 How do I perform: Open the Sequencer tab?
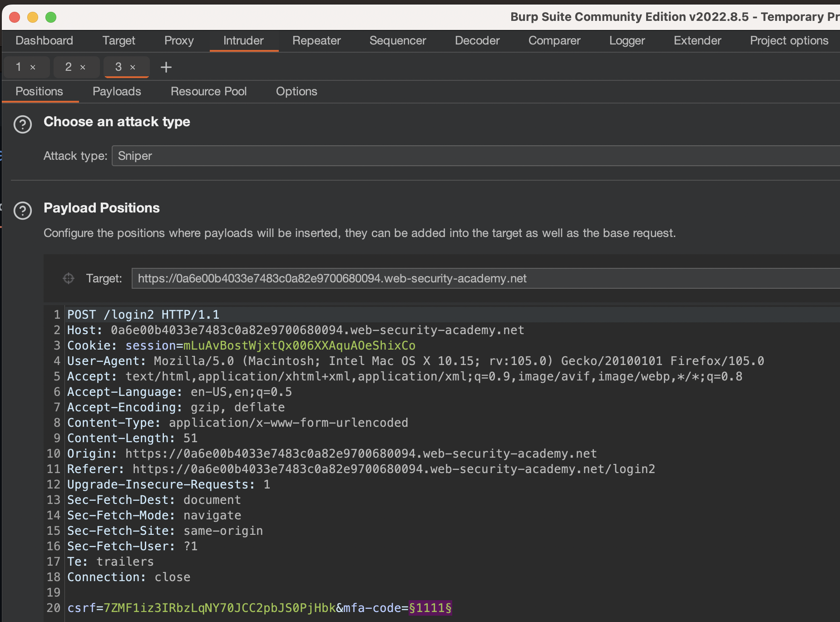click(398, 41)
